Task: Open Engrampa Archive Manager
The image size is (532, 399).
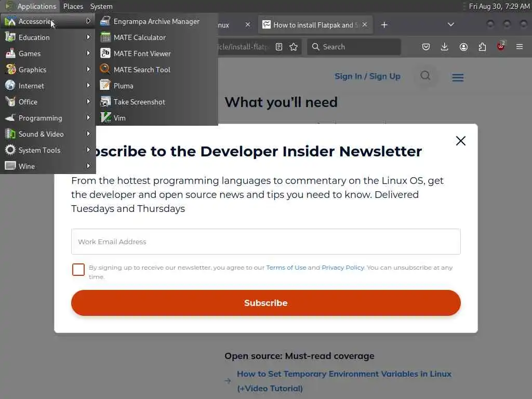Action: (156, 21)
